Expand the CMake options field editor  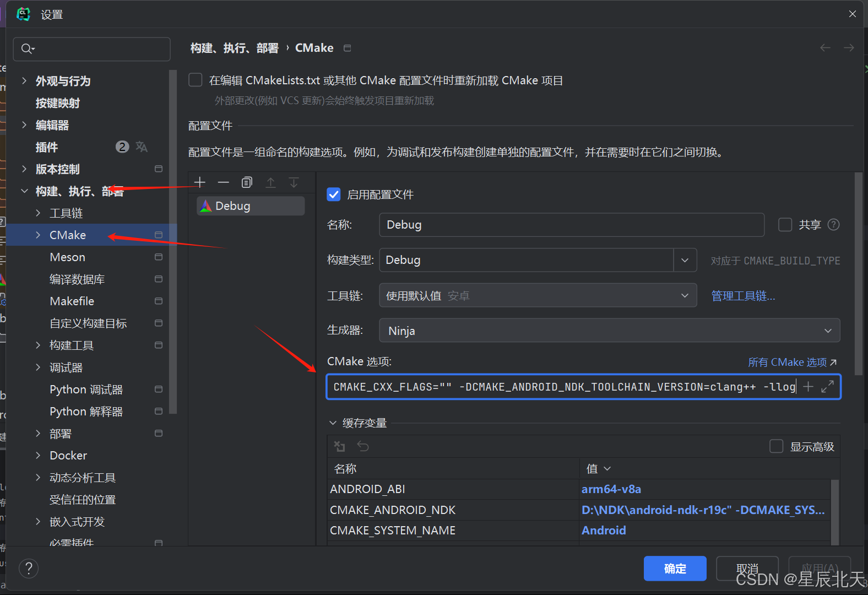[x=827, y=387]
